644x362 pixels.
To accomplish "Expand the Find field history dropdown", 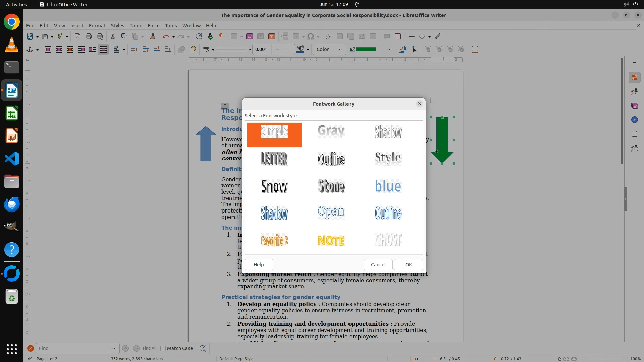I will click(x=113, y=348).
